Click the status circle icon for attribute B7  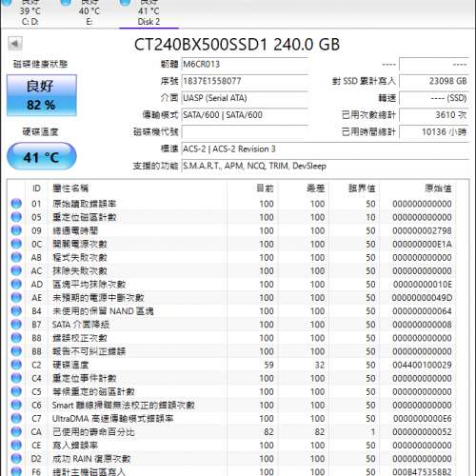(16, 325)
